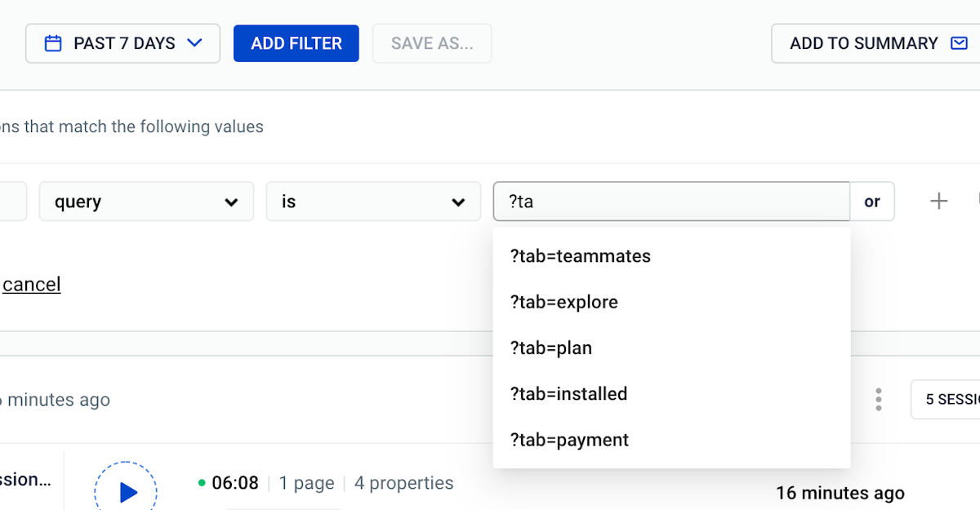Click the plus icon to add a condition
The height and width of the screenshot is (510, 980).
(939, 201)
